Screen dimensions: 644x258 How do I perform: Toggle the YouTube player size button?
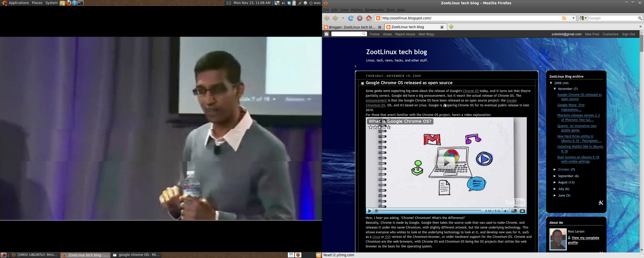[514, 211]
